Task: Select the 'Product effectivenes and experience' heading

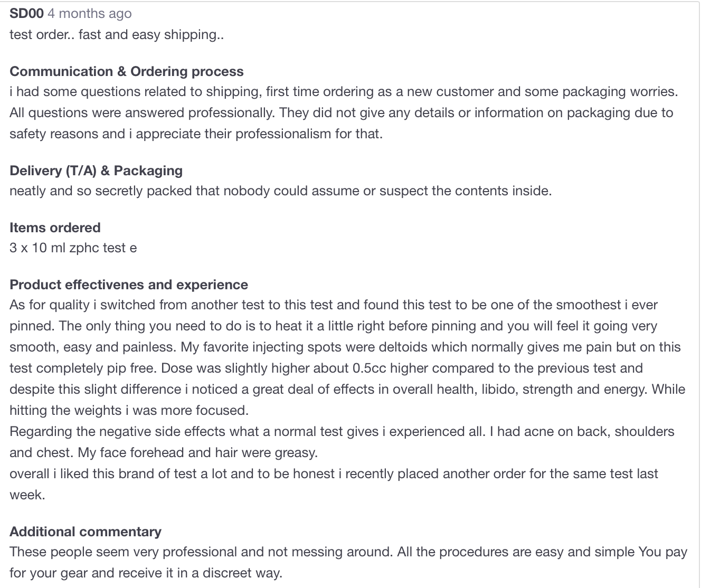Action: (x=129, y=284)
